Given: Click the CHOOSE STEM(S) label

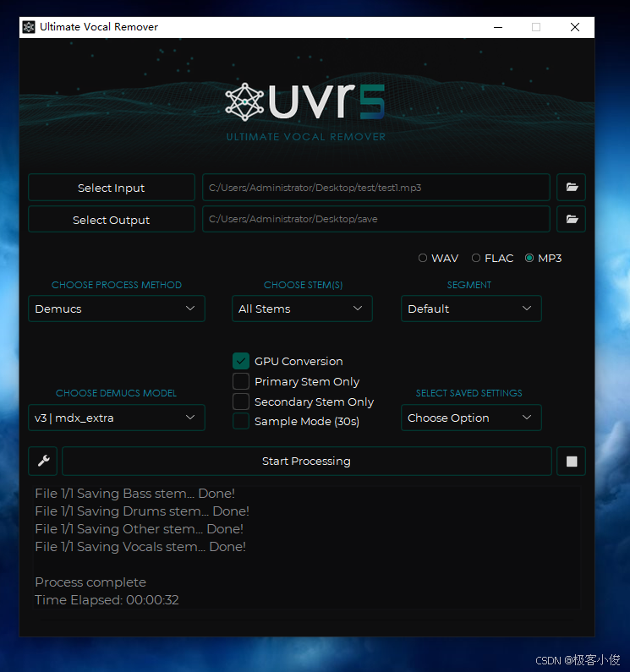Looking at the screenshot, I should (304, 285).
